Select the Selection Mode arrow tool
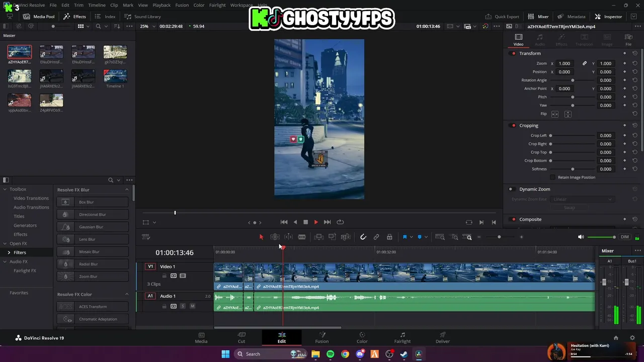The width and height of the screenshot is (644, 362). point(261,237)
